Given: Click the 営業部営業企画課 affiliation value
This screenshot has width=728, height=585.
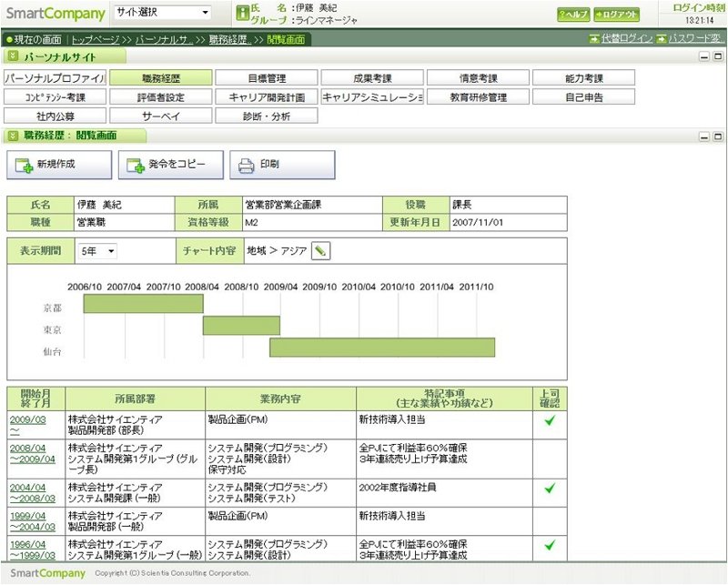Looking at the screenshot, I should [x=283, y=205].
